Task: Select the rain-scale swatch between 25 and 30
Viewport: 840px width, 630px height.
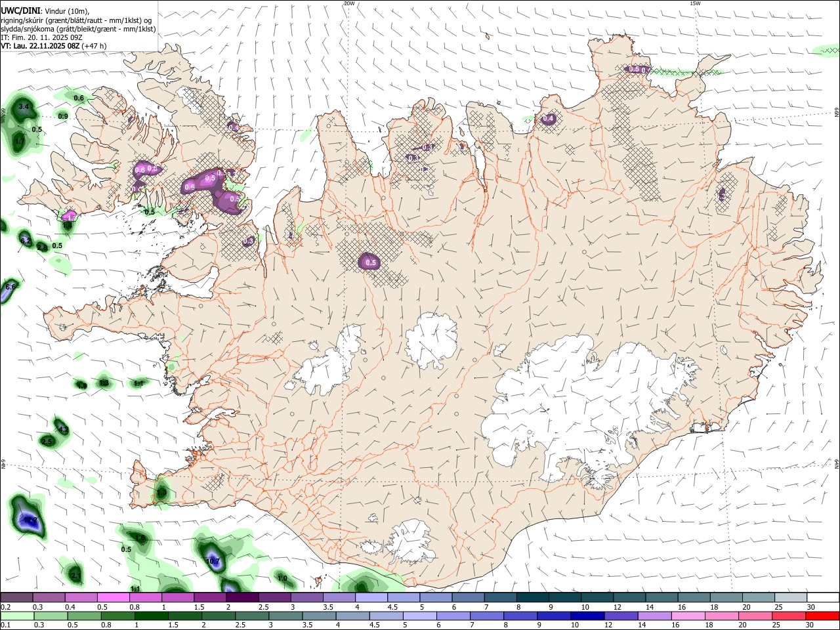Action: (789, 616)
